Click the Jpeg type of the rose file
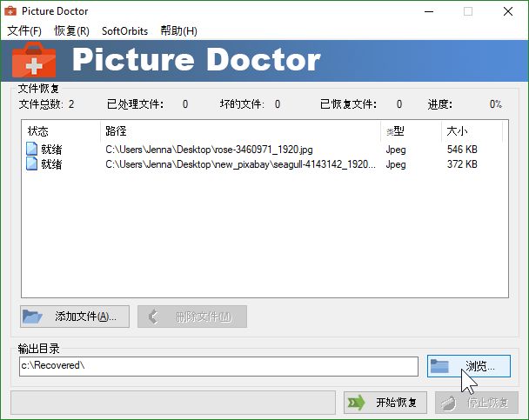Screen dimensions: 529x420 tap(396, 150)
